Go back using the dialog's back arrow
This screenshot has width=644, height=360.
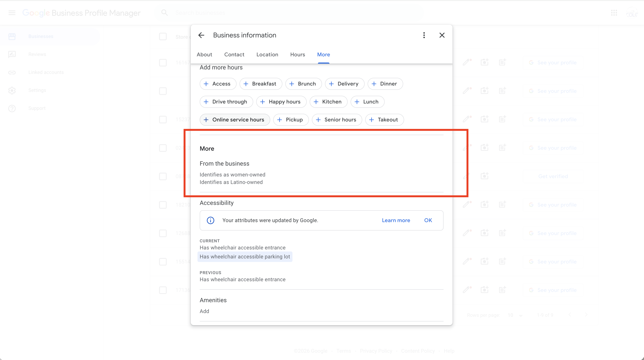[x=201, y=35]
